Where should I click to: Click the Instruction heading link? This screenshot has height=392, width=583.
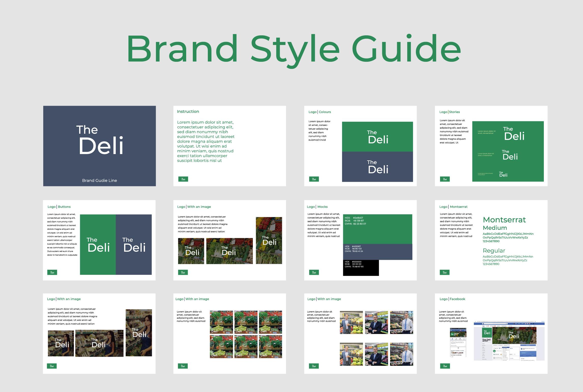188,111
